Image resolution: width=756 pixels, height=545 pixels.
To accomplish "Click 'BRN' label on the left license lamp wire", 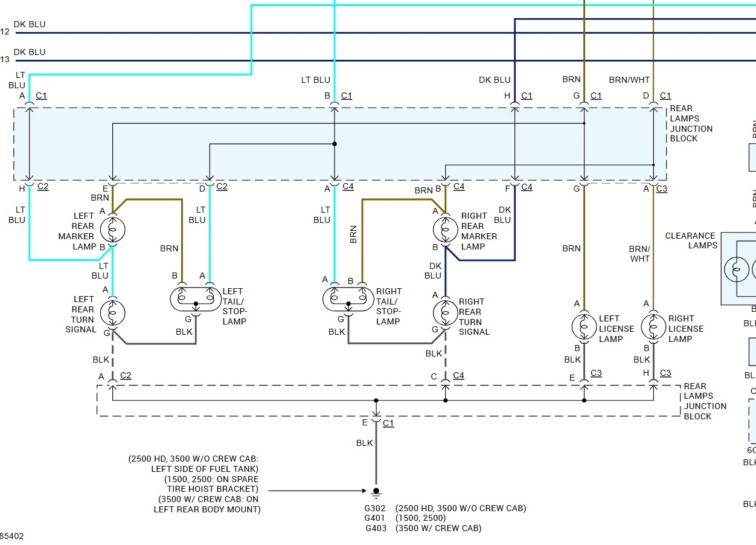I will [572, 248].
